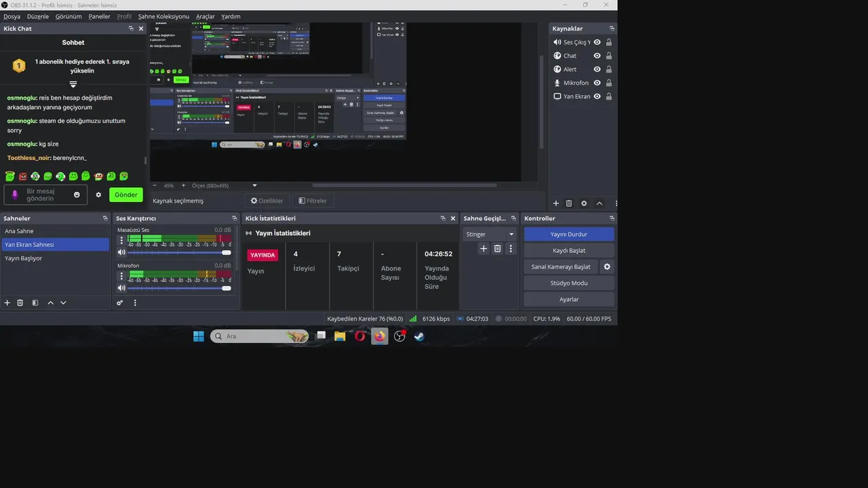Delete selected source in Kaynaklar
The image size is (868, 488).
(x=569, y=203)
